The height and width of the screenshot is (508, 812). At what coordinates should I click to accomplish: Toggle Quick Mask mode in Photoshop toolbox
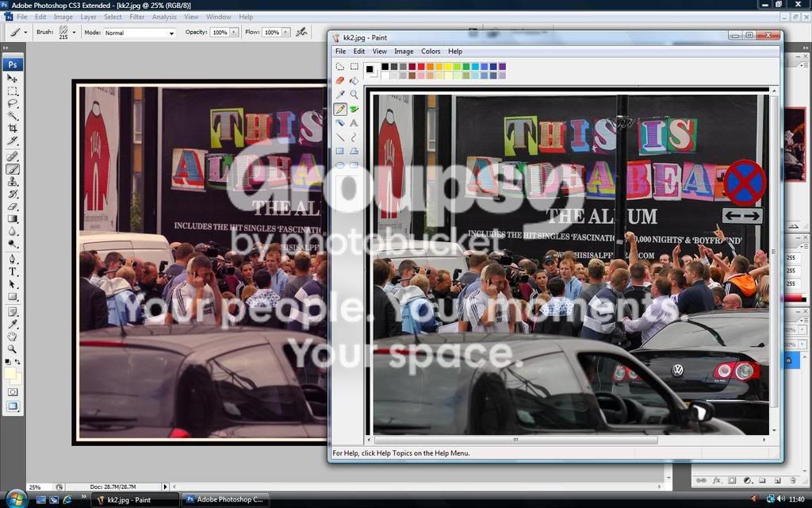click(x=13, y=392)
